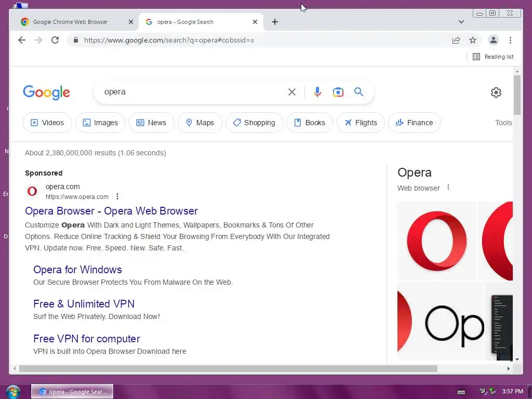Open Books results filter
This screenshot has height=399, width=532.
pyautogui.click(x=310, y=123)
